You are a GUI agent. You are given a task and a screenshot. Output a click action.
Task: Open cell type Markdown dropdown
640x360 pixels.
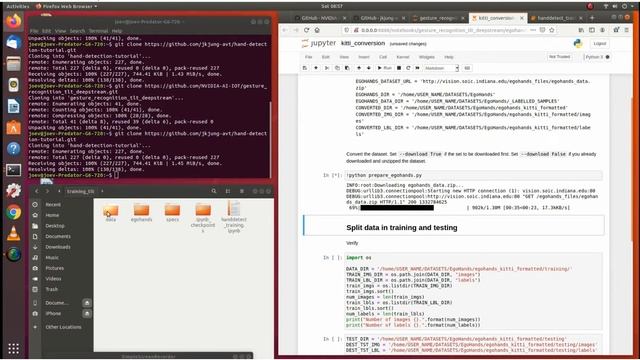tap(441, 68)
